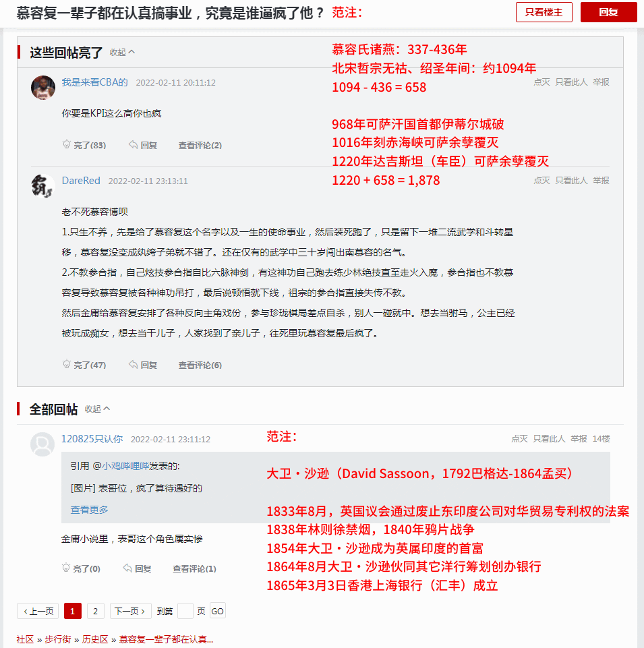
Task: Click reply icon under the 14楼 post
Action: pos(127,568)
